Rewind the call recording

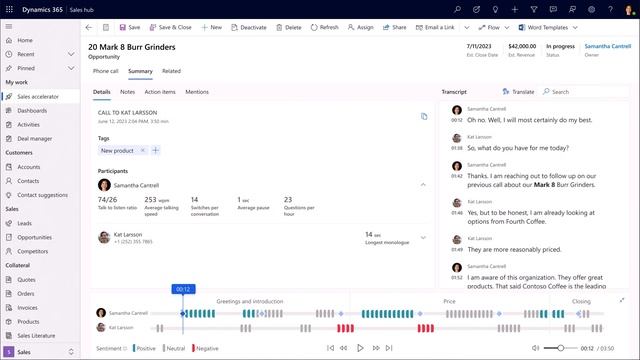[344, 348]
